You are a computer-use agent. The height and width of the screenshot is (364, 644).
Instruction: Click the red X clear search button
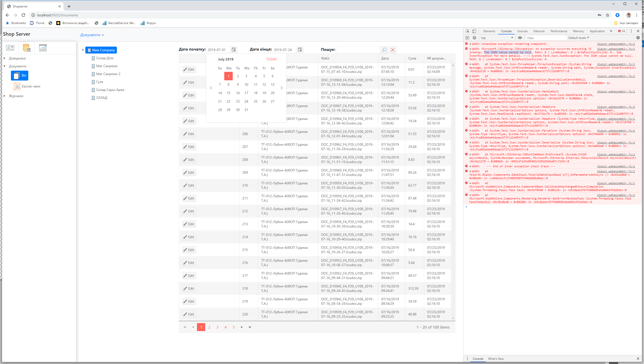[x=393, y=50]
